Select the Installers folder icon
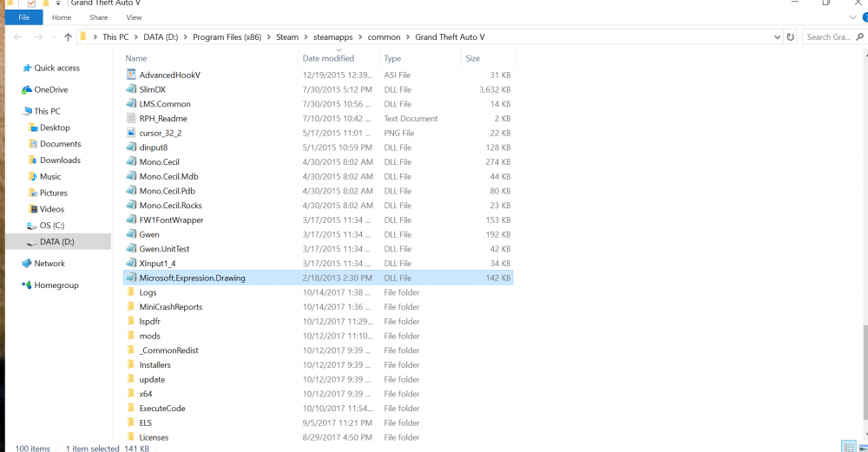868x452 pixels. tap(131, 364)
